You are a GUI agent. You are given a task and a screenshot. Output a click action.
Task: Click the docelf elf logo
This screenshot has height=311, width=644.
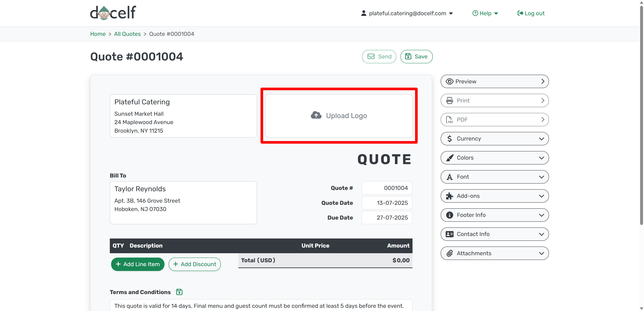click(x=113, y=13)
